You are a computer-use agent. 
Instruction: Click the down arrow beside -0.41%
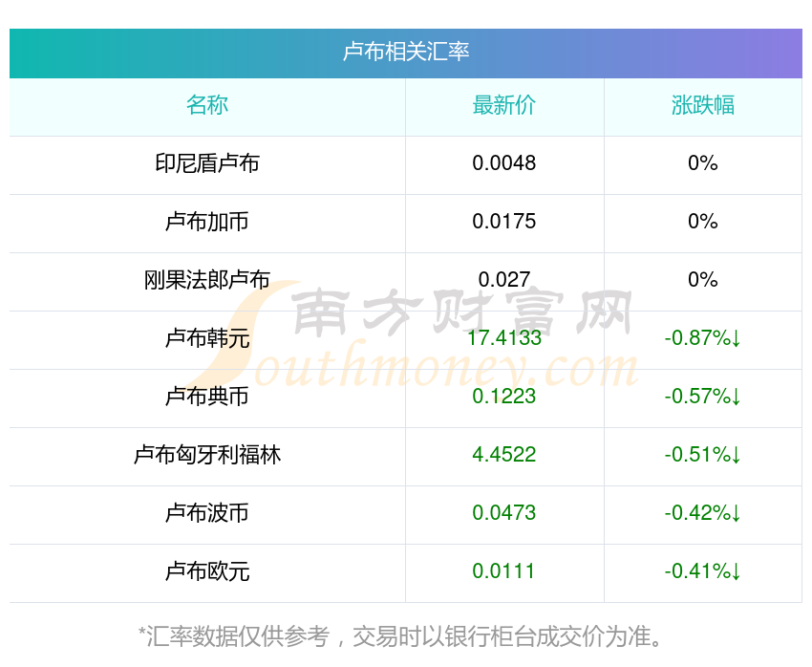tap(736, 571)
